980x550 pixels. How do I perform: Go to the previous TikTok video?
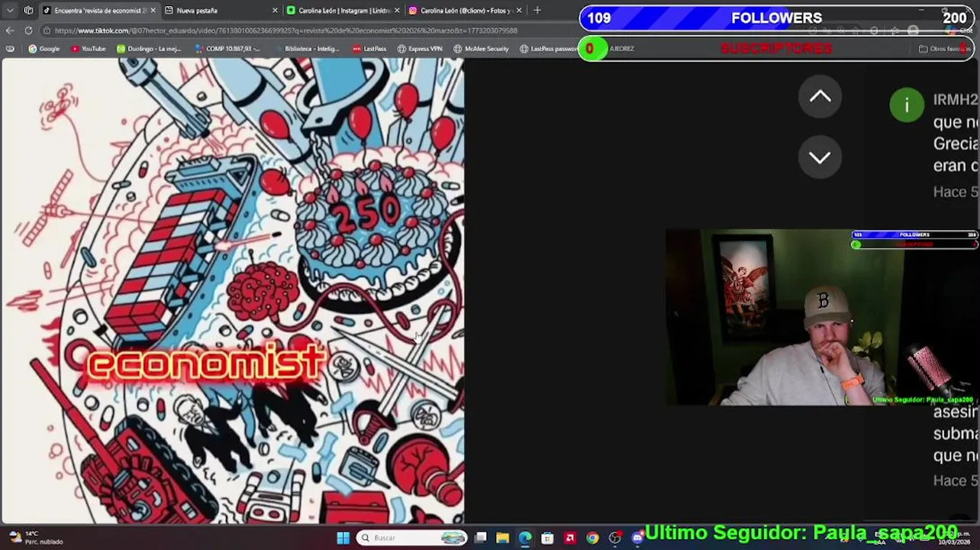pyautogui.click(x=820, y=96)
